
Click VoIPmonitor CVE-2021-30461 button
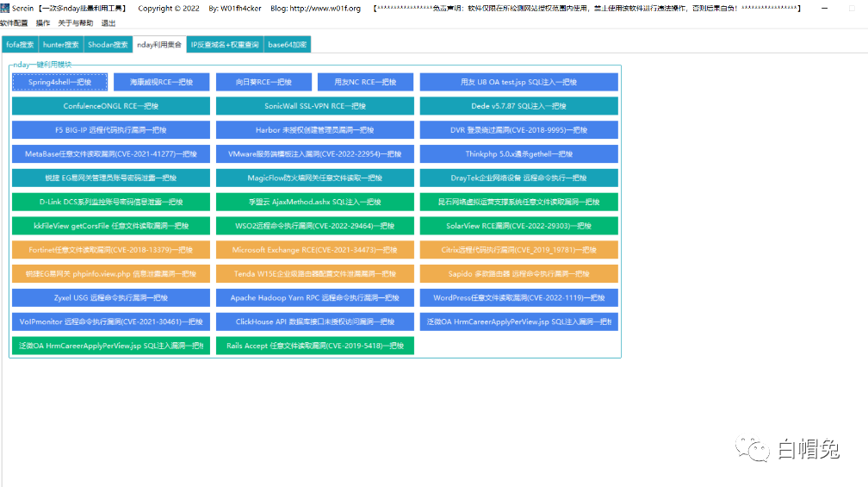(111, 322)
